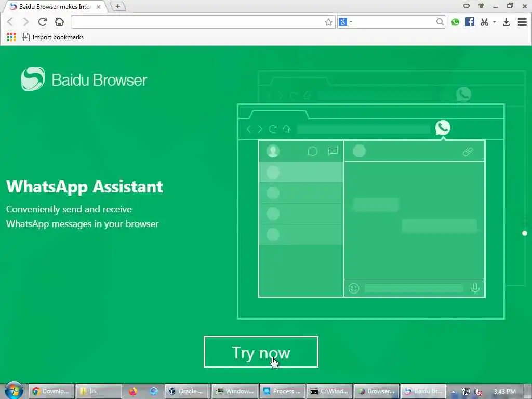Go back with the browser back arrow
This screenshot has height=399, width=532.
pos(10,22)
